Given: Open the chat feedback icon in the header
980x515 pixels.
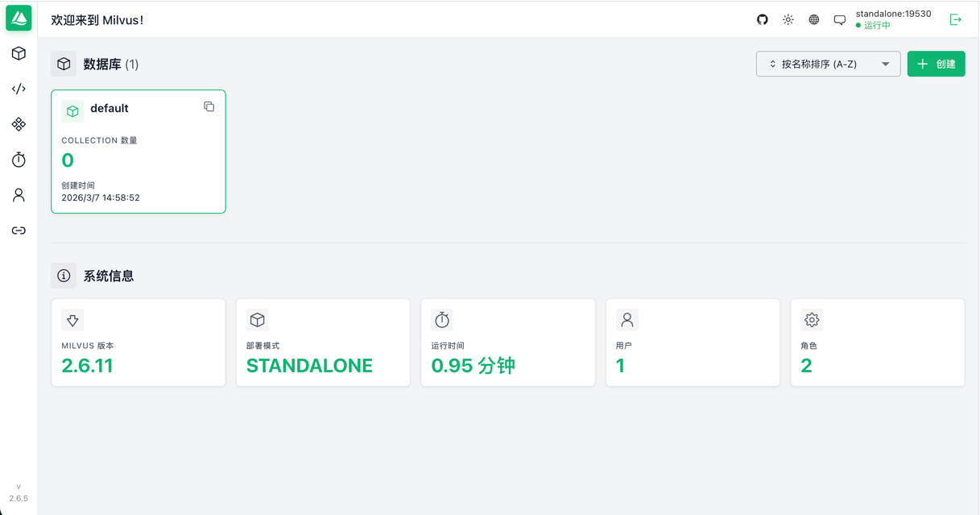Looking at the screenshot, I should click(x=840, y=20).
